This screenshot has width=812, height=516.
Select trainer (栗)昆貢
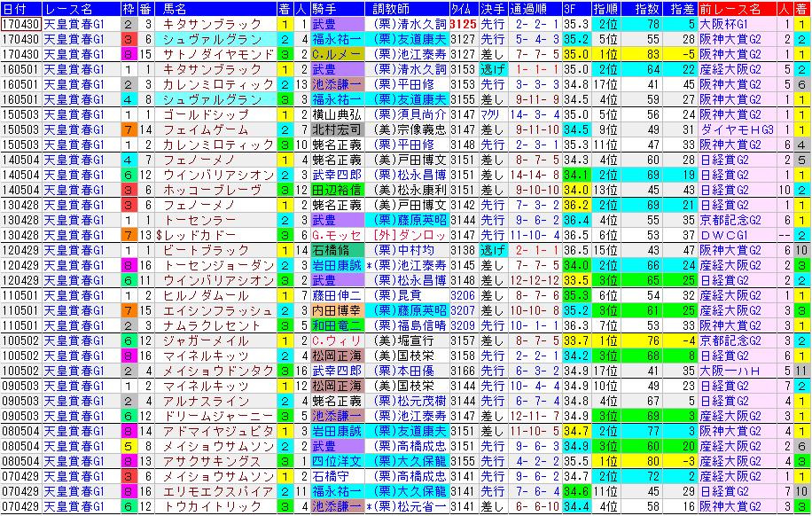pos(397,295)
